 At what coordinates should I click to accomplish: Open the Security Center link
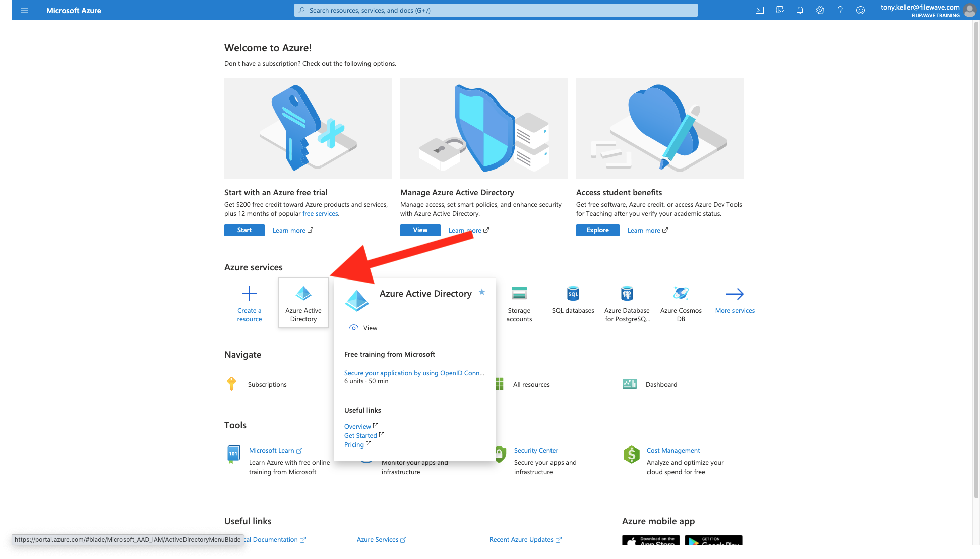coord(536,451)
